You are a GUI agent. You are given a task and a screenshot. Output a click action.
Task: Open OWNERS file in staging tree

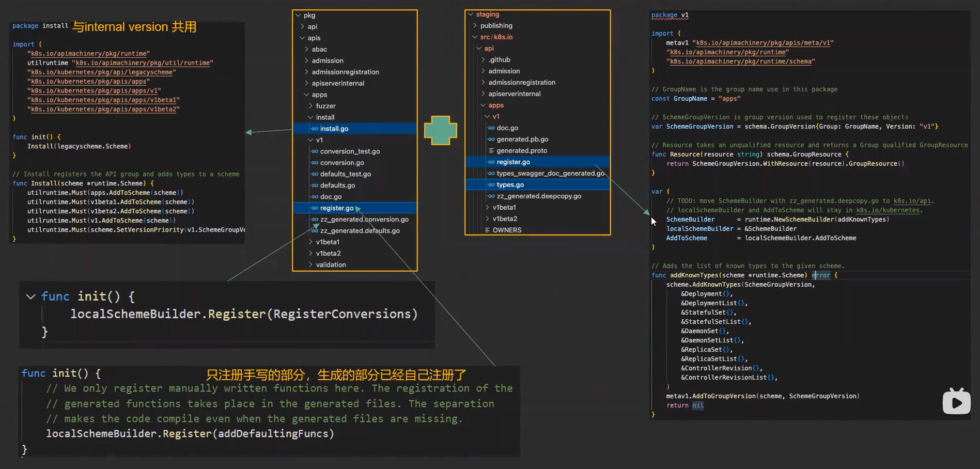[507, 230]
